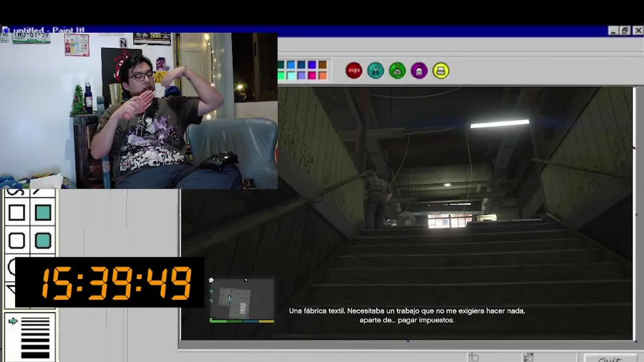Minimize the Paint It! window
The height and width of the screenshot is (362, 644).
click(613, 31)
